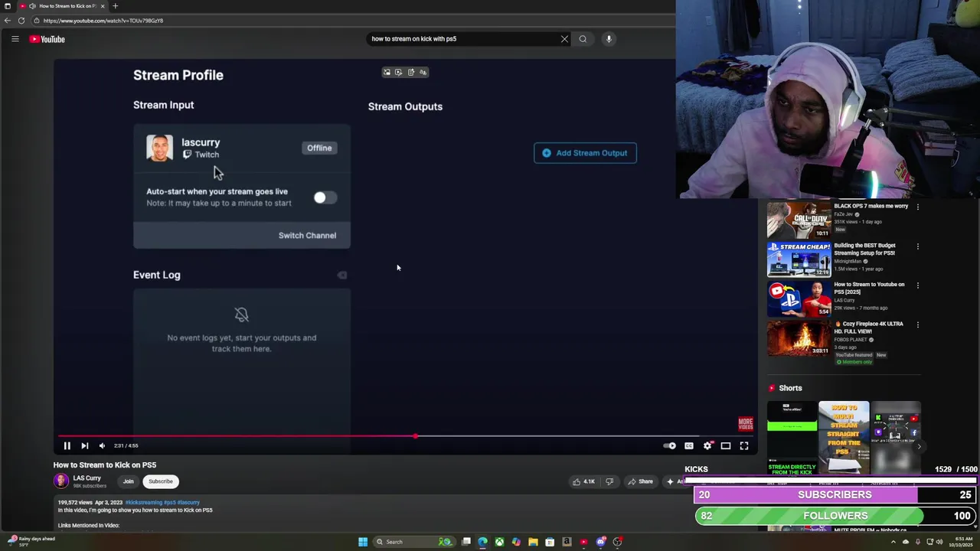
Task: Mute the video with the volume icon
Action: coord(102,445)
